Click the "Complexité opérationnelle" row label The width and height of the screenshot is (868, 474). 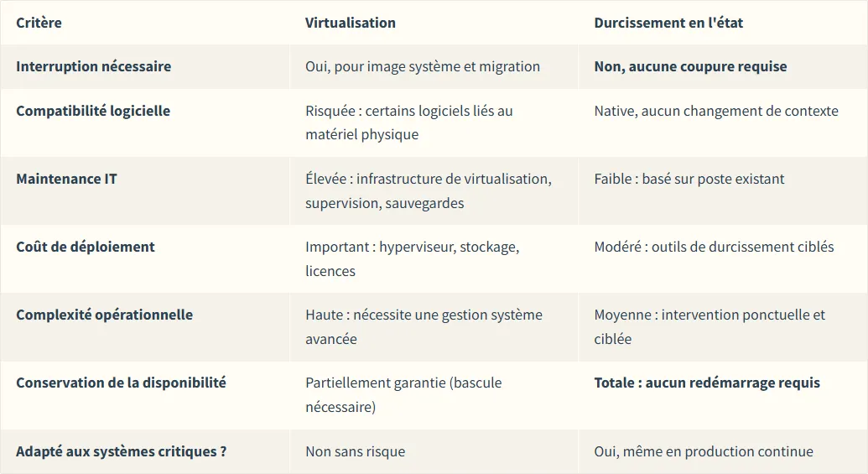(x=104, y=315)
